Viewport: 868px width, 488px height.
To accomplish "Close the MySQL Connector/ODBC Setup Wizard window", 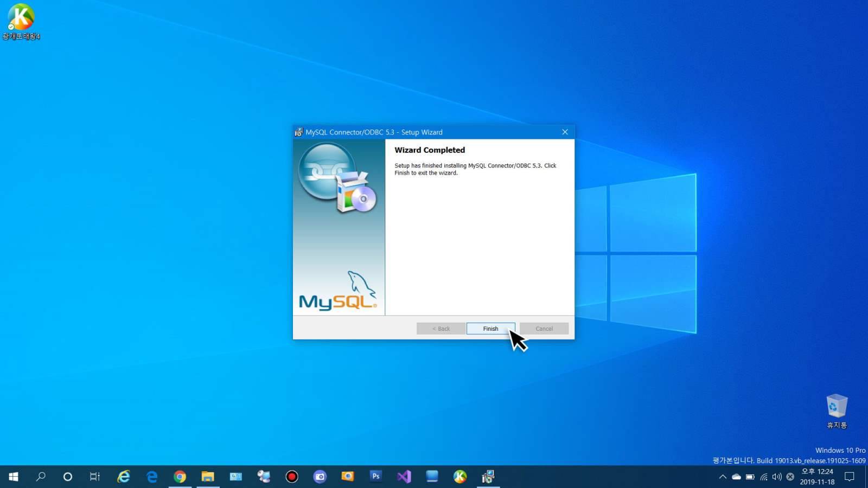I will 565,132.
